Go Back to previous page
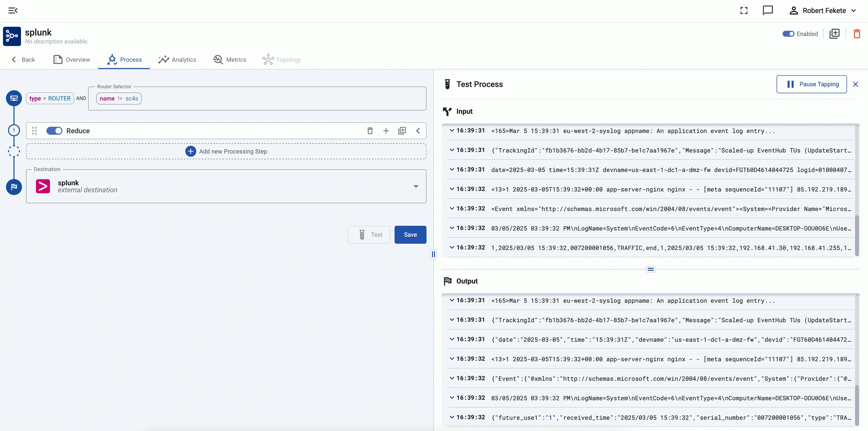The image size is (868, 431). coord(23,60)
